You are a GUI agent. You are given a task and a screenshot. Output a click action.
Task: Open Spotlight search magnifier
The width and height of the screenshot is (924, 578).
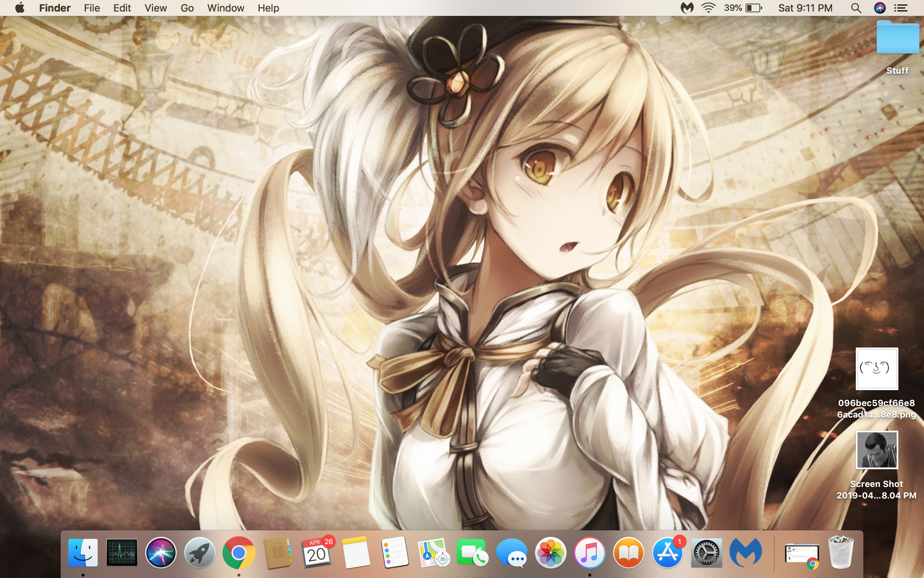click(856, 8)
